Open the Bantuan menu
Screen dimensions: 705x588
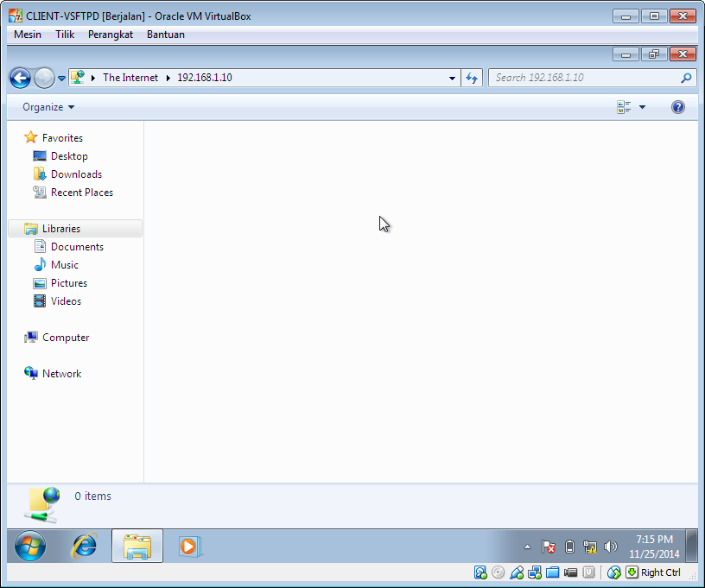click(166, 35)
